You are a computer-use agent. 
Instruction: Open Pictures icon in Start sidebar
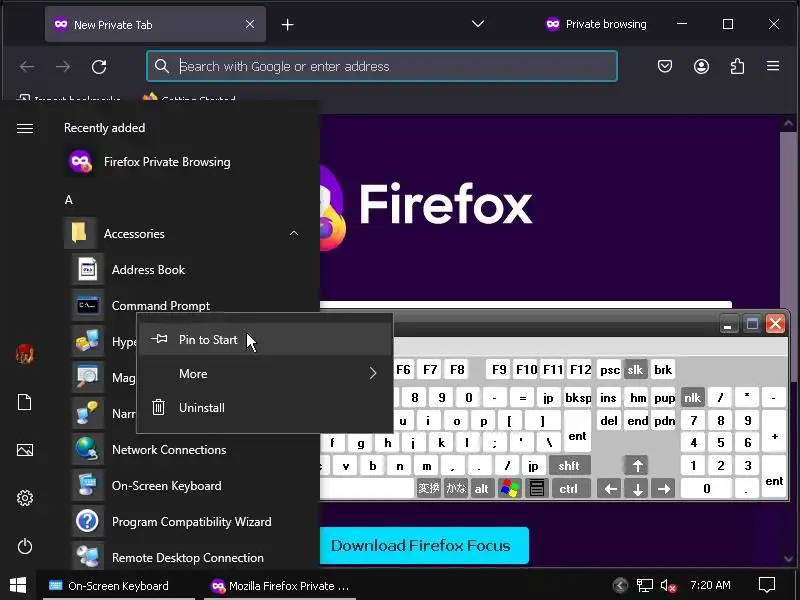25,450
